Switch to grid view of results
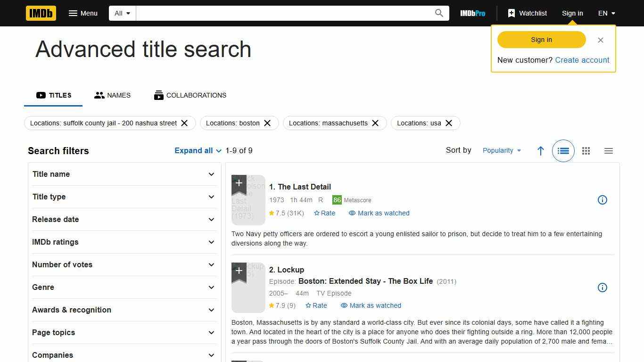The height and width of the screenshot is (362, 644). click(x=586, y=151)
